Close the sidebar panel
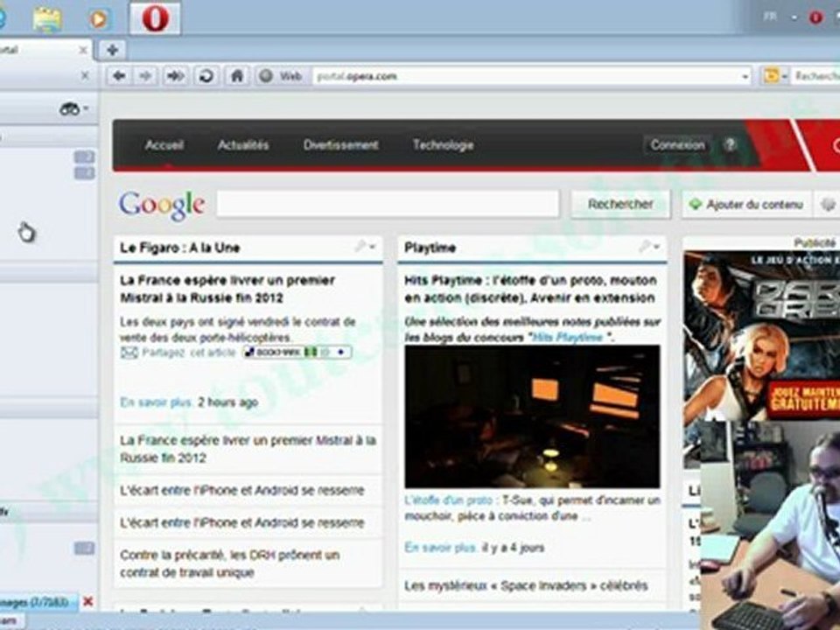The width and height of the screenshot is (840, 630). point(85,76)
